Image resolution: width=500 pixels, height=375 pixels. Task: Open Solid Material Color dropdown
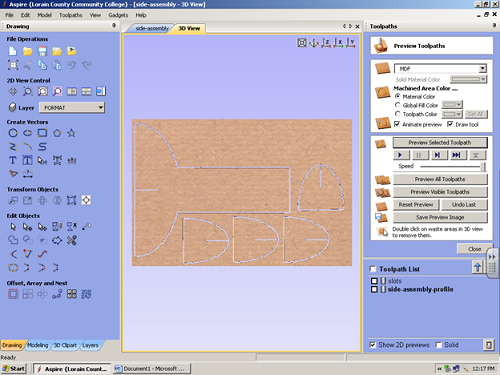click(468, 79)
